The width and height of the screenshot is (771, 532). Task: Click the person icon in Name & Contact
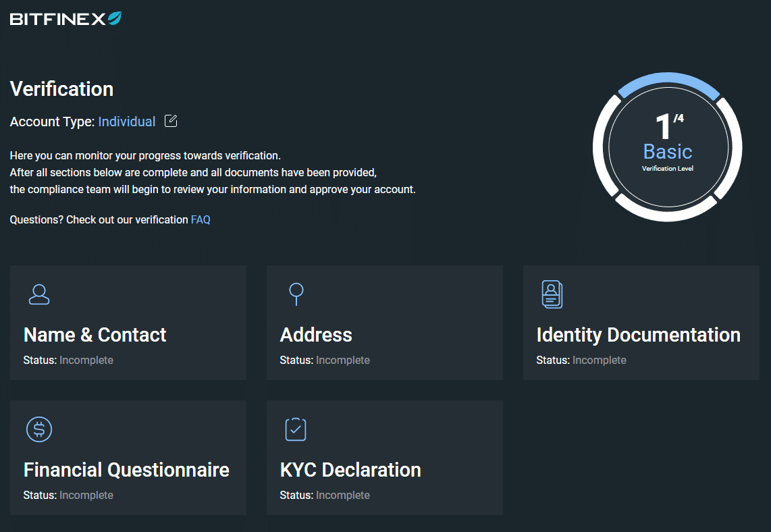pos(39,294)
